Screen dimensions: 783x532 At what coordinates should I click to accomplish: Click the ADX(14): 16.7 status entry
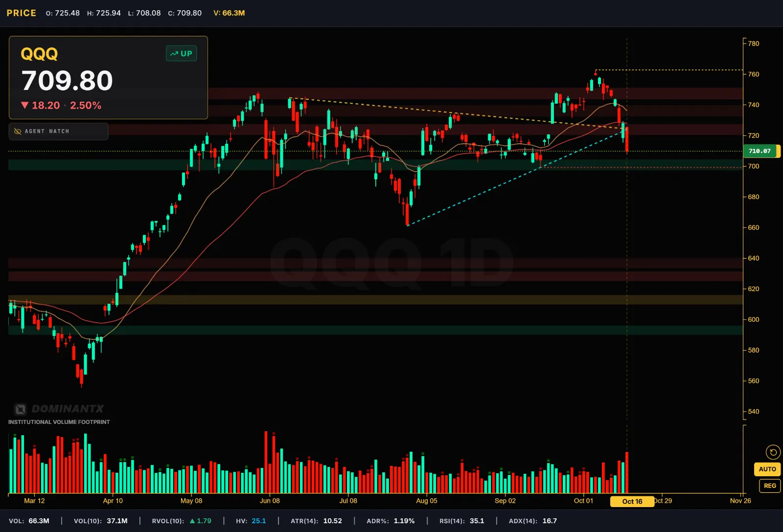(533, 521)
